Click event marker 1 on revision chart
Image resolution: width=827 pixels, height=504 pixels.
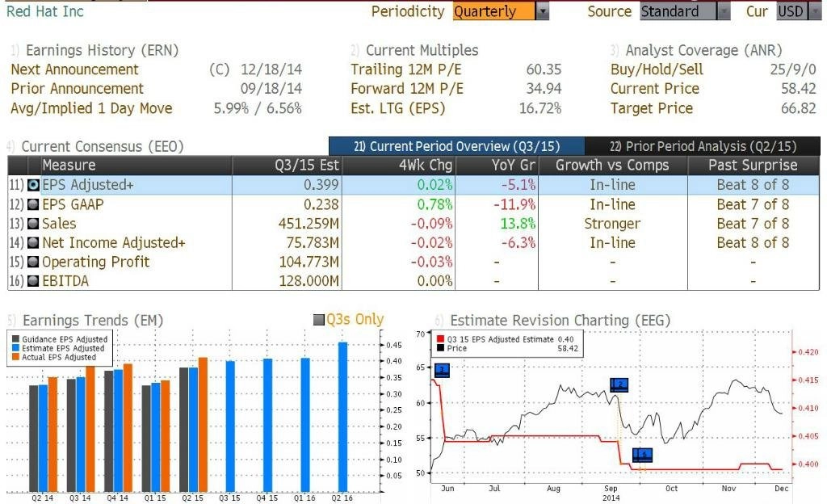442,370
